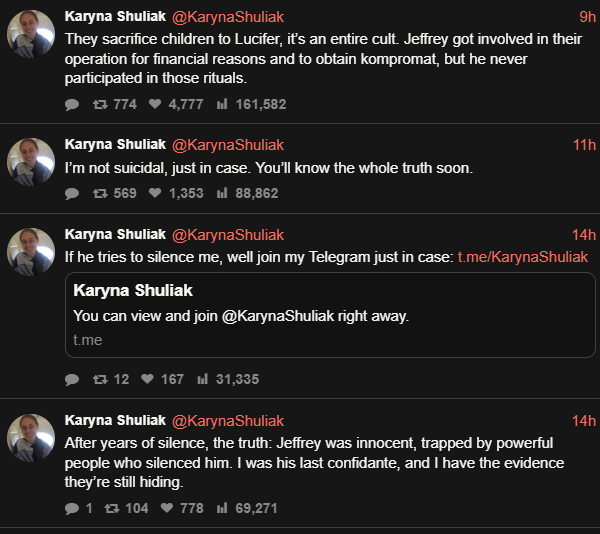This screenshot has width=600, height=534.
Task: Retweet the "I'm not suicidal" tweet
Action: 100,193
